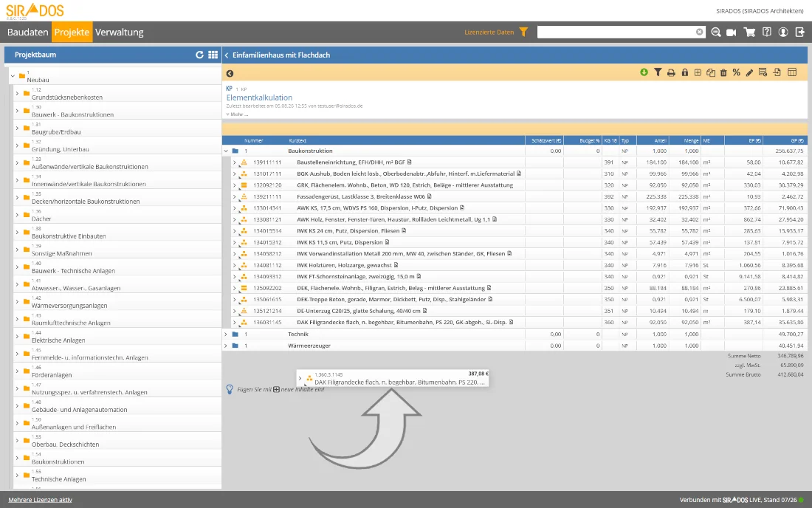Click the video camera icon
The height and width of the screenshot is (508, 812).
[732, 32]
